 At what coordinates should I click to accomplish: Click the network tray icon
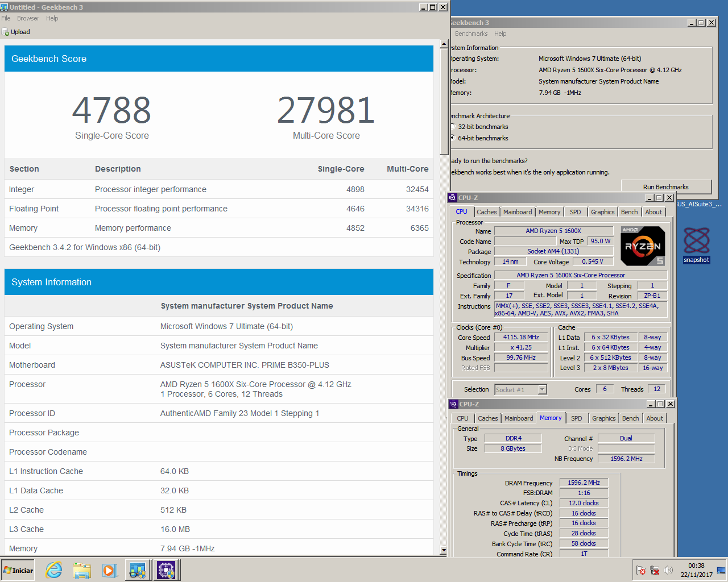(655, 570)
